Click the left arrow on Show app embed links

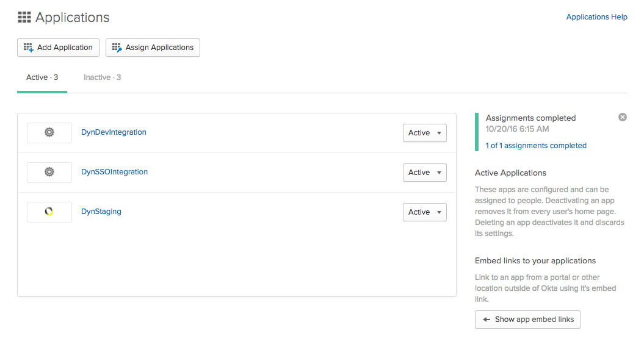coord(487,319)
